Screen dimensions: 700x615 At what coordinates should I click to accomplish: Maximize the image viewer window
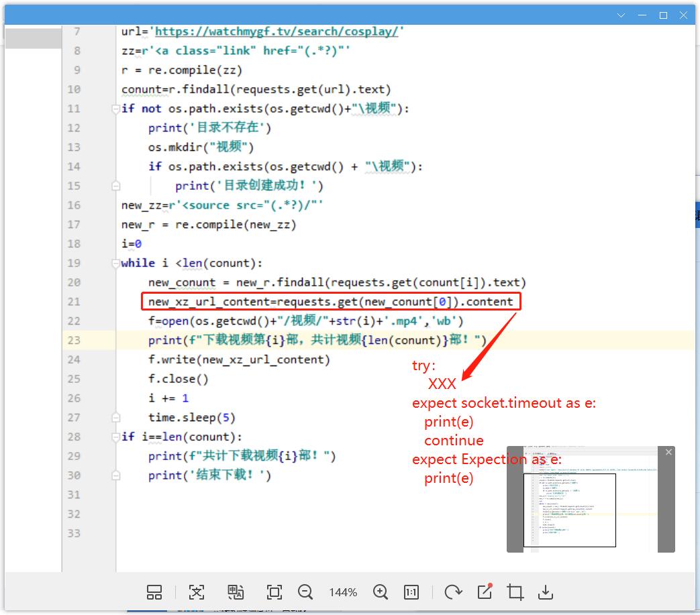[x=663, y=15]
